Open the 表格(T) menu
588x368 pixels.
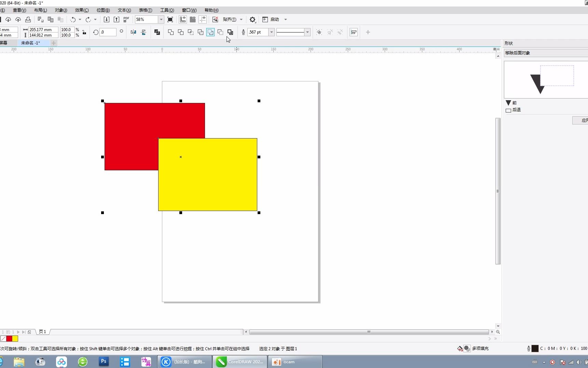(x=146, y=10)
